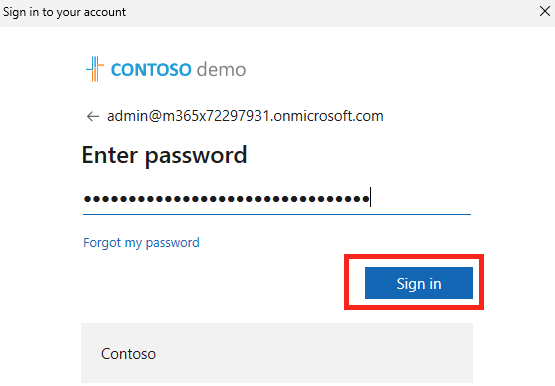Click middle of the masked password dots
This screenshot has height=386, width=555.
pos(227,199)
